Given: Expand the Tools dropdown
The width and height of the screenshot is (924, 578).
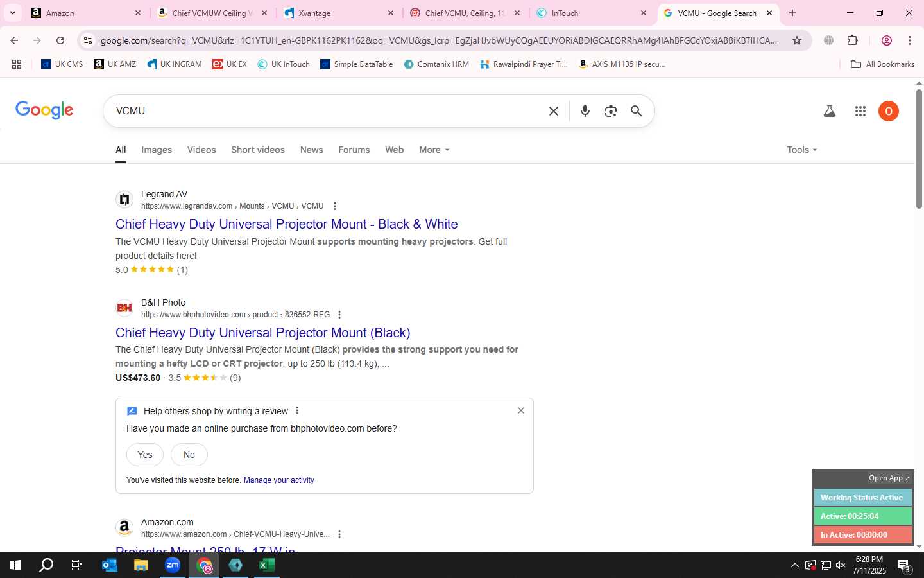Looking at the screenshot, I should tap(802, 150).
